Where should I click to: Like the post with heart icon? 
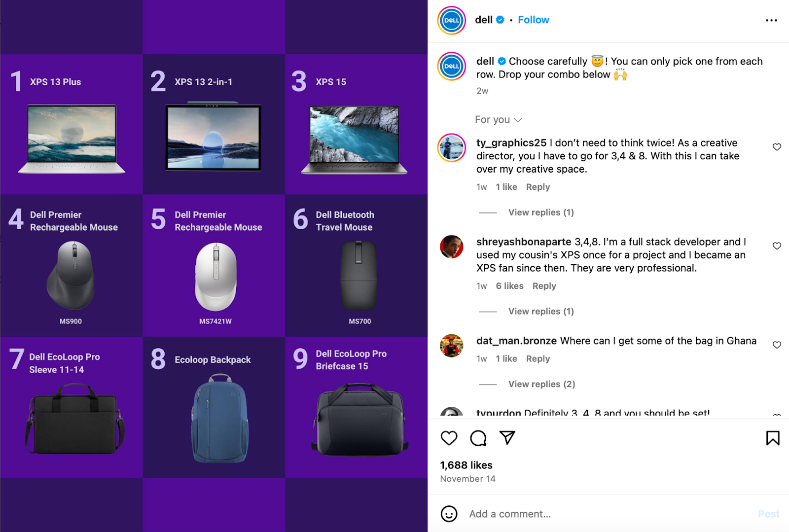(449, 438)
